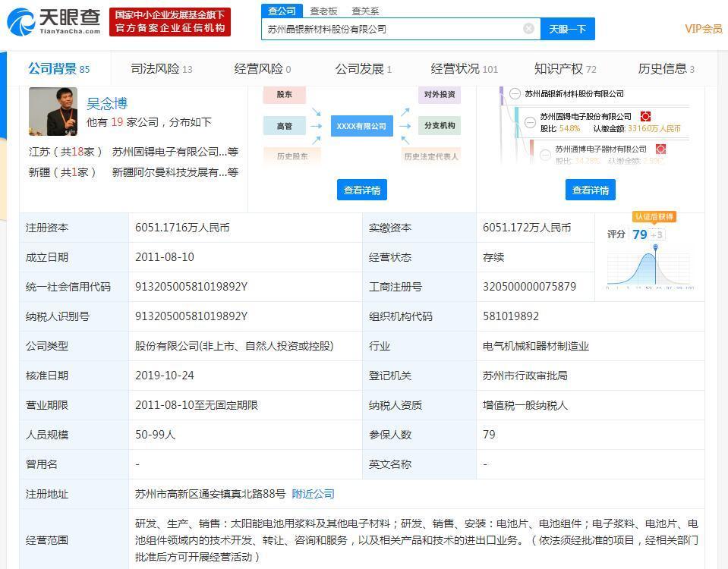The image size is (728, 569).
Task: Click into the company name search field
Action: (391, 29)
